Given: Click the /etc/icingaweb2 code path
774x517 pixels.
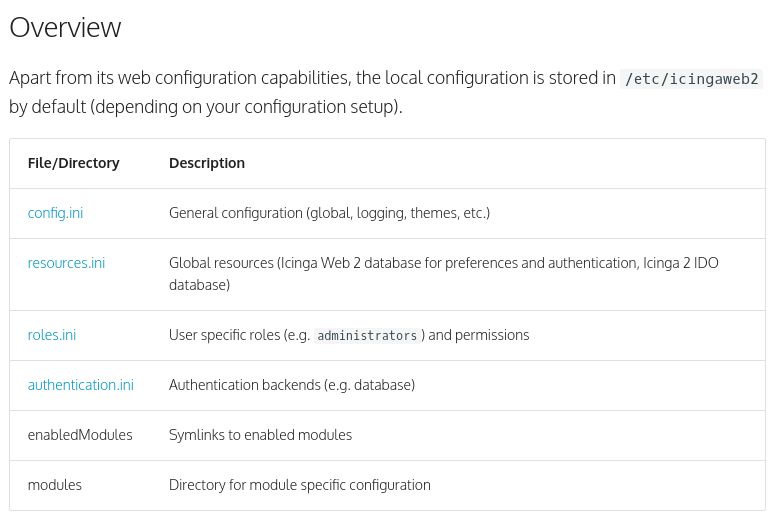Looking at the screenshot, I should point(692,79).
